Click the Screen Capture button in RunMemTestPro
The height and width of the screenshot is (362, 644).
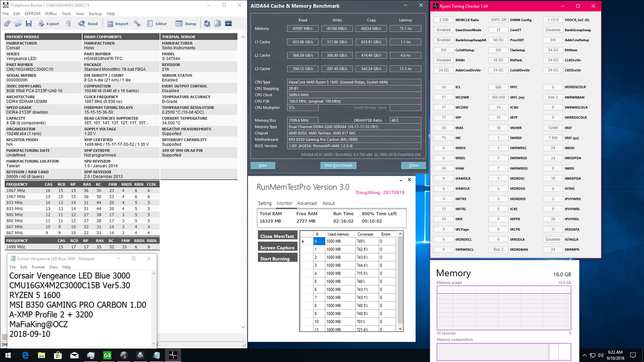pos(277,247)
